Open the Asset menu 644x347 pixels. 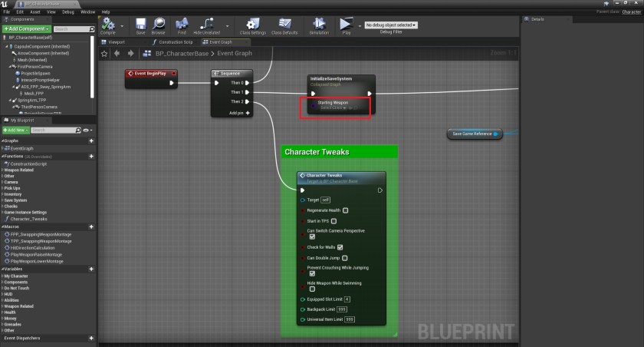pyautogui.click(x=35, y=12)
